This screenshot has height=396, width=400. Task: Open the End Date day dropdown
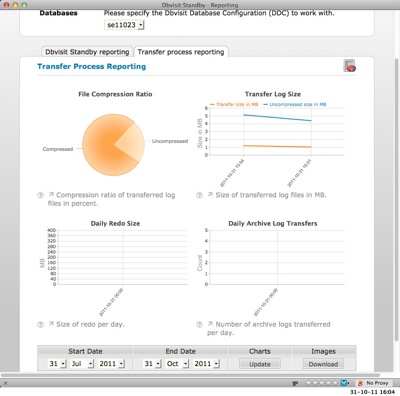[152, 364]
